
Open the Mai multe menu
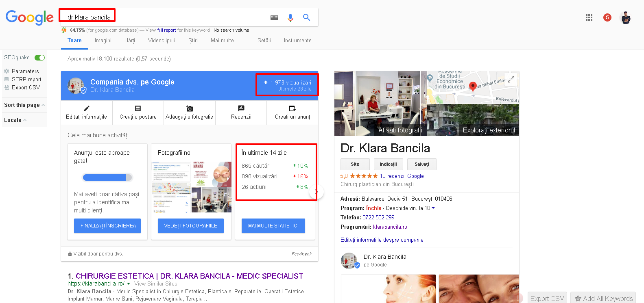[x=222, y=41]
